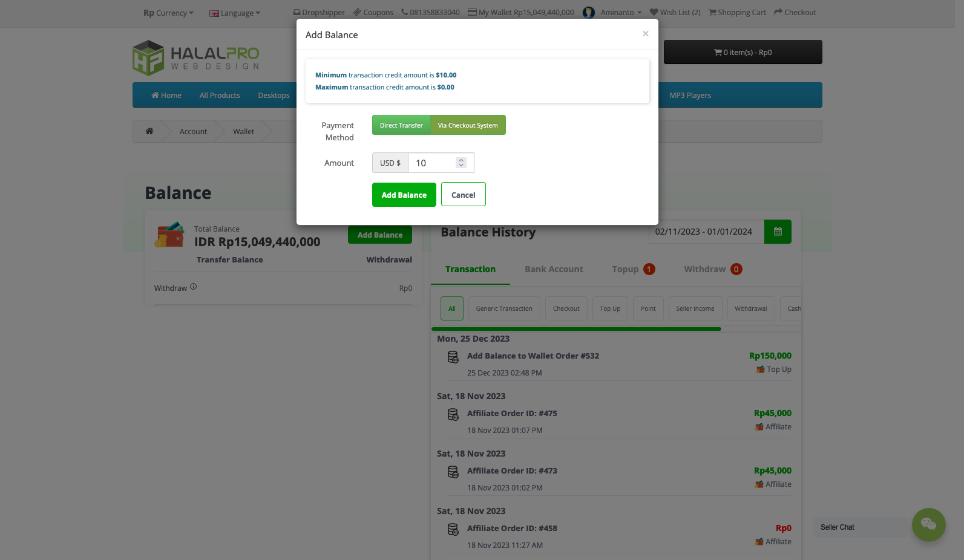Click the date range field
Image resolution: width=964 pixels, height=560 pixels.
click(x=706, y=232)
